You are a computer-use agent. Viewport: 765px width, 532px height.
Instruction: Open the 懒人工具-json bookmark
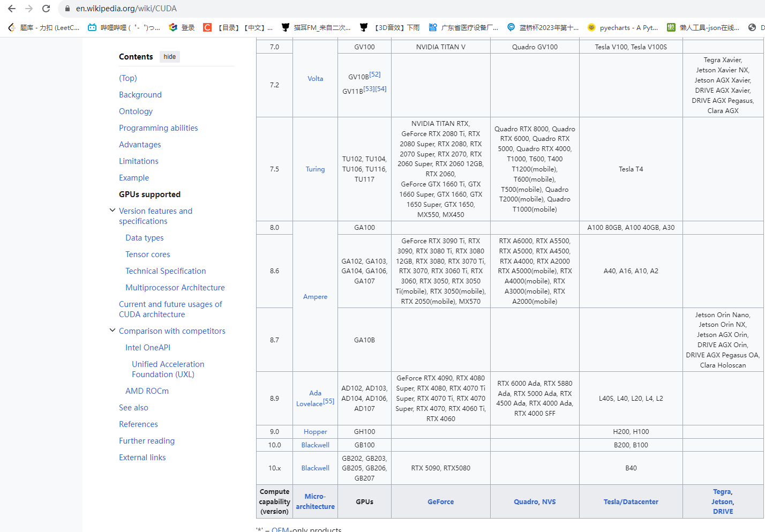[x=703, y=27]
